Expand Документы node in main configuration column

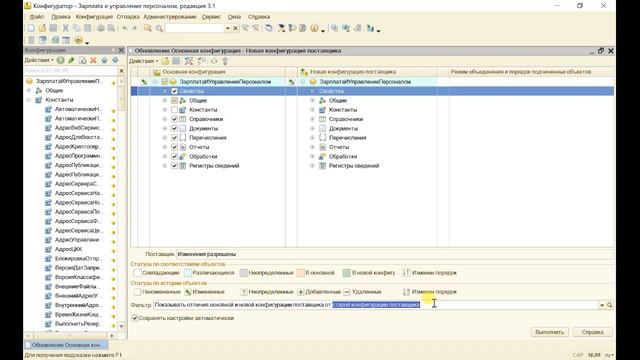(x=164, y=129)
